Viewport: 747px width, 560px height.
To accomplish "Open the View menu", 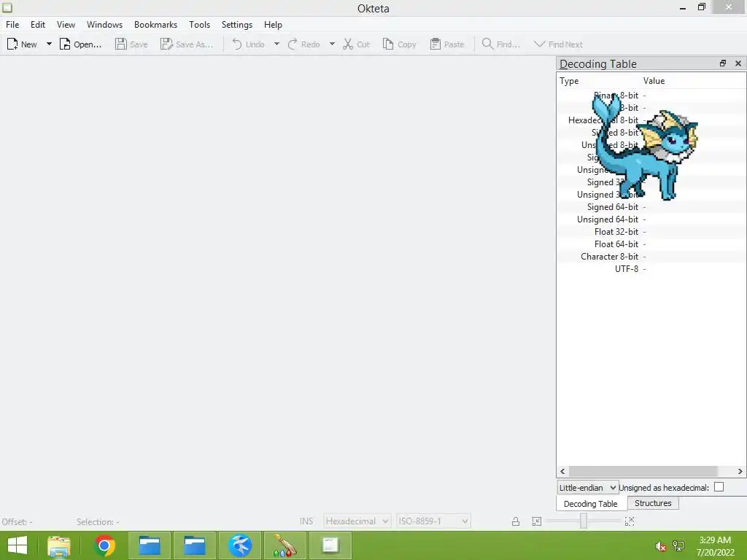I will [x=66, y=25].
